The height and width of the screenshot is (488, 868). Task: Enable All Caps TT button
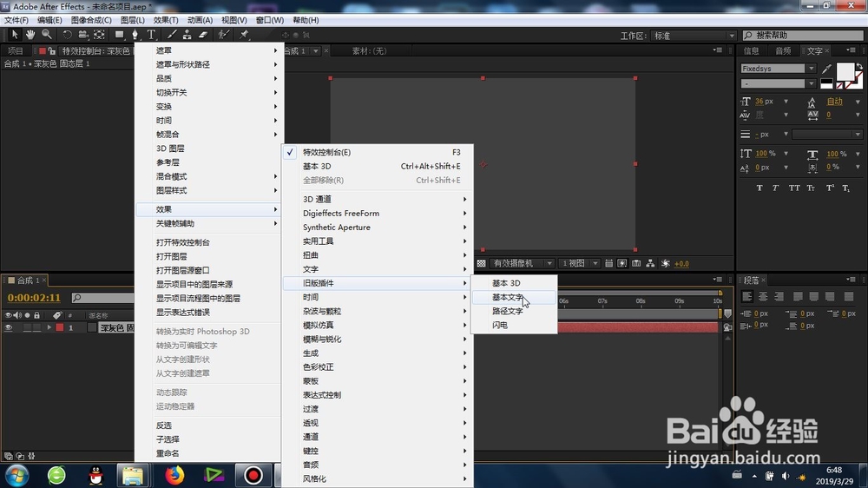click(794, 188)
